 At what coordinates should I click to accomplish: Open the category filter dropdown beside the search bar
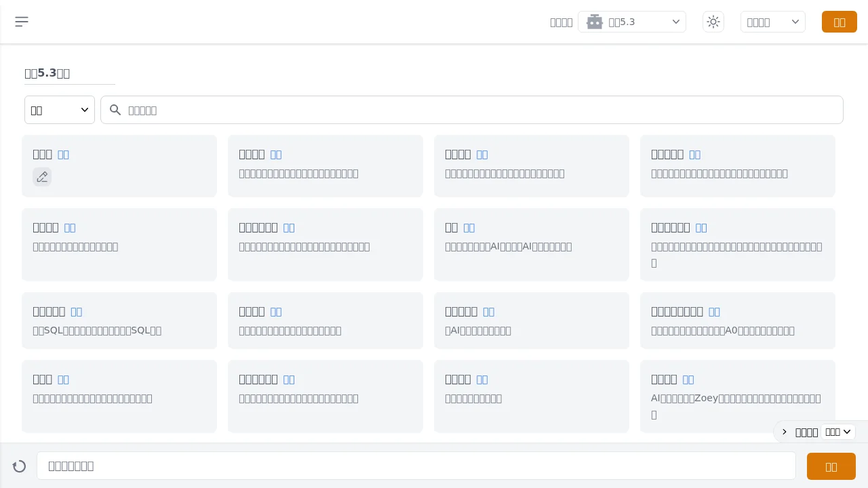click(59, 110)
